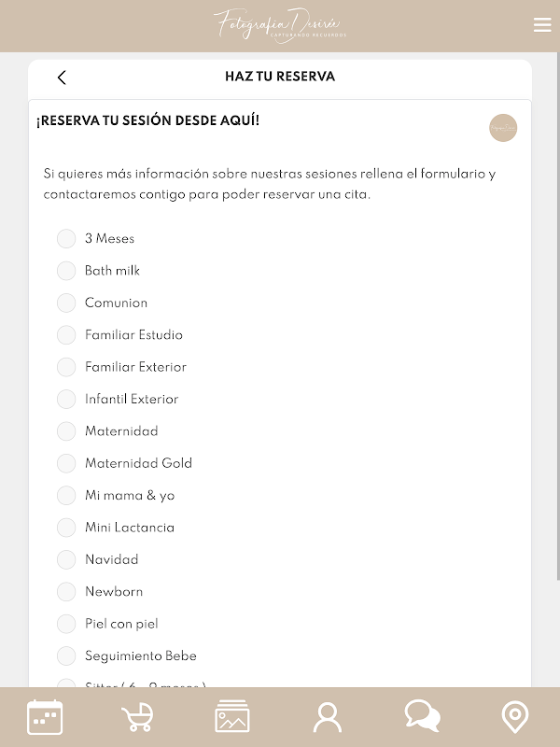This screenshot has height=747, width=560.
Task: Open the hamburger menu
Action: pos(542,25)
